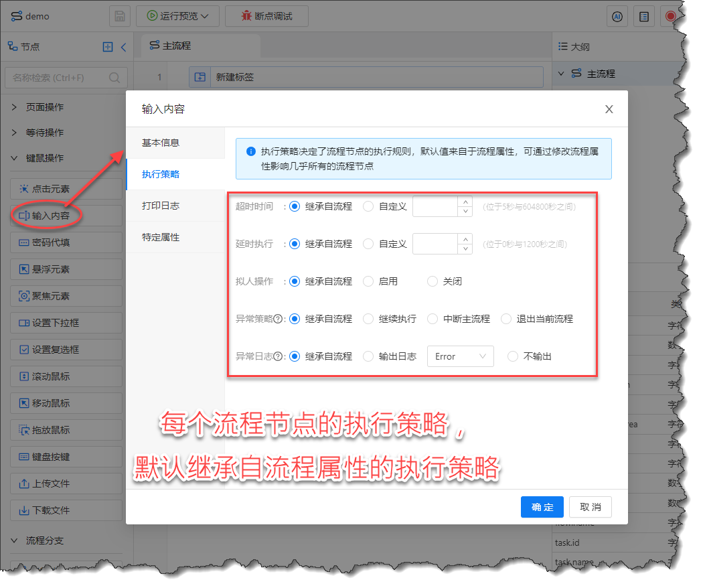
Task: Increase the 超时时间 value with up stepper
Action: 465,202
